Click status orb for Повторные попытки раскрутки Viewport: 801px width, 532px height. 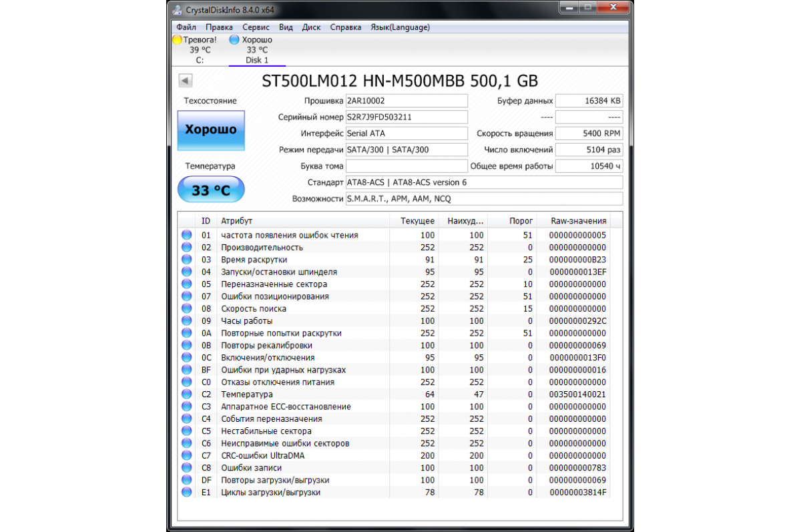point(186,333)
